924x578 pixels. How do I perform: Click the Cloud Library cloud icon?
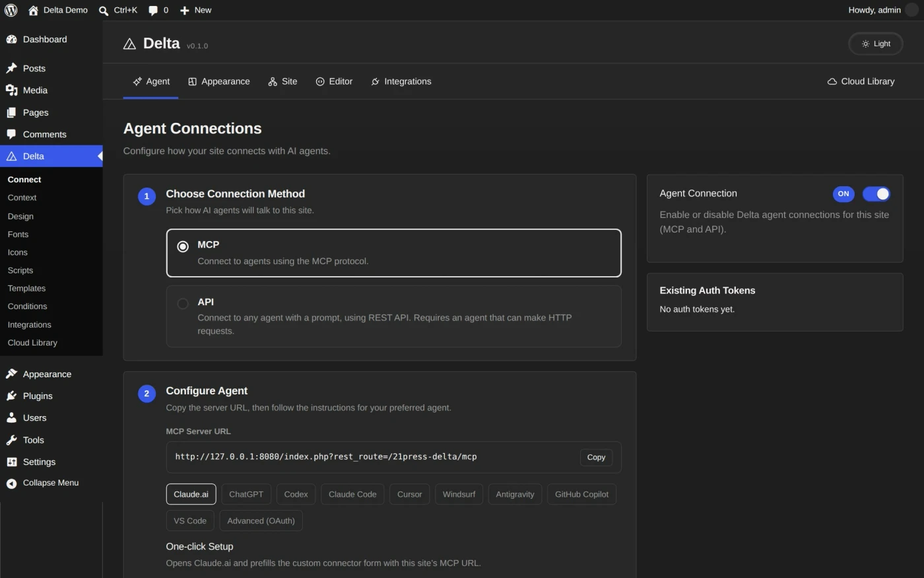tap(832, 82)
